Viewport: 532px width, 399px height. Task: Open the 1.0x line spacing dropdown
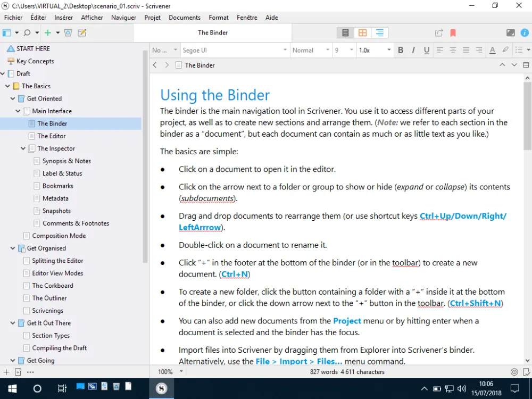pos(375,50)
